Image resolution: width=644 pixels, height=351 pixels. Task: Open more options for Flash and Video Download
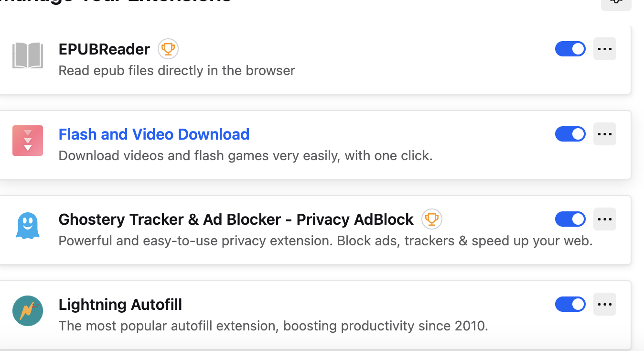click(x=605, y=134)
